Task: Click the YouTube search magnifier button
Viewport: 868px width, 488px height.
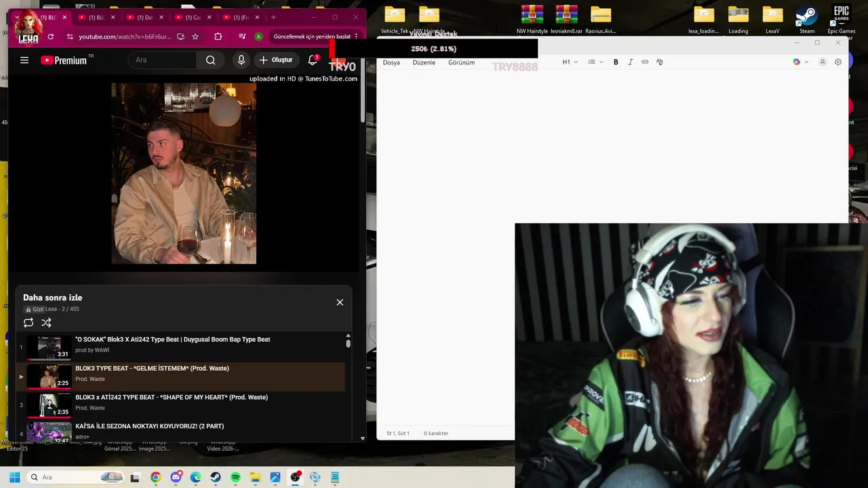Action: point(211,60)
